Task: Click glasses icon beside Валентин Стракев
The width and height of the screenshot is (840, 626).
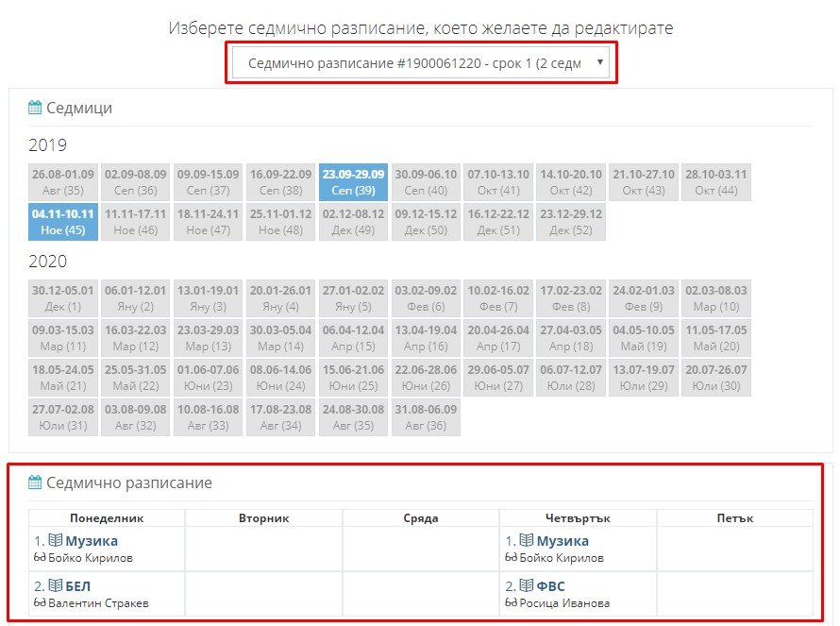Action: [40, 603]
